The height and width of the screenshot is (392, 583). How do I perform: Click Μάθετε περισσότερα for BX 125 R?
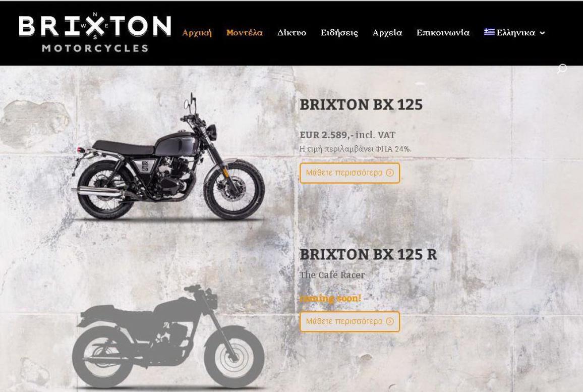(349, 322)
